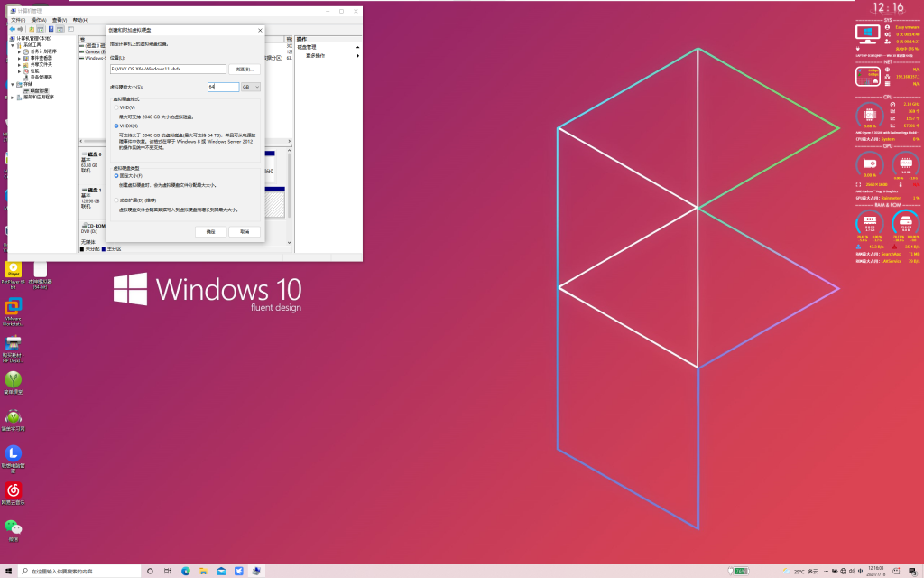
Task: Toggle the show/hide action pane toolbar icon
Action: [60, 29]
